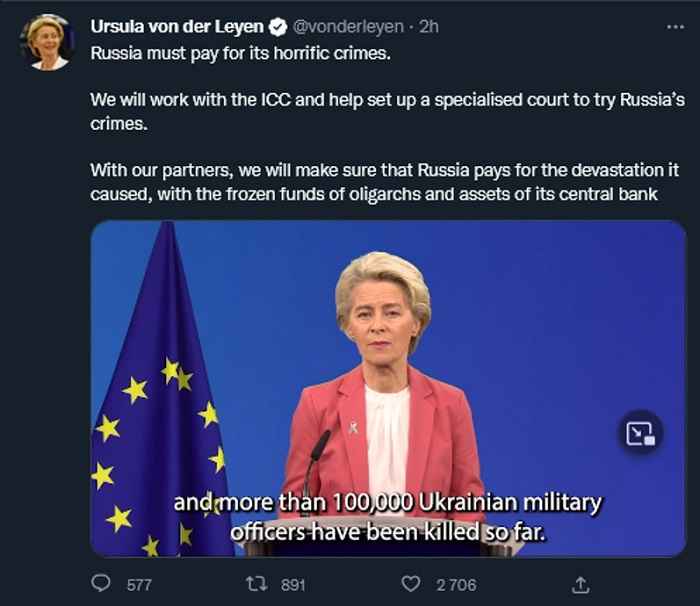
Task: Open the three-dot more options menu
Action: 675,26
